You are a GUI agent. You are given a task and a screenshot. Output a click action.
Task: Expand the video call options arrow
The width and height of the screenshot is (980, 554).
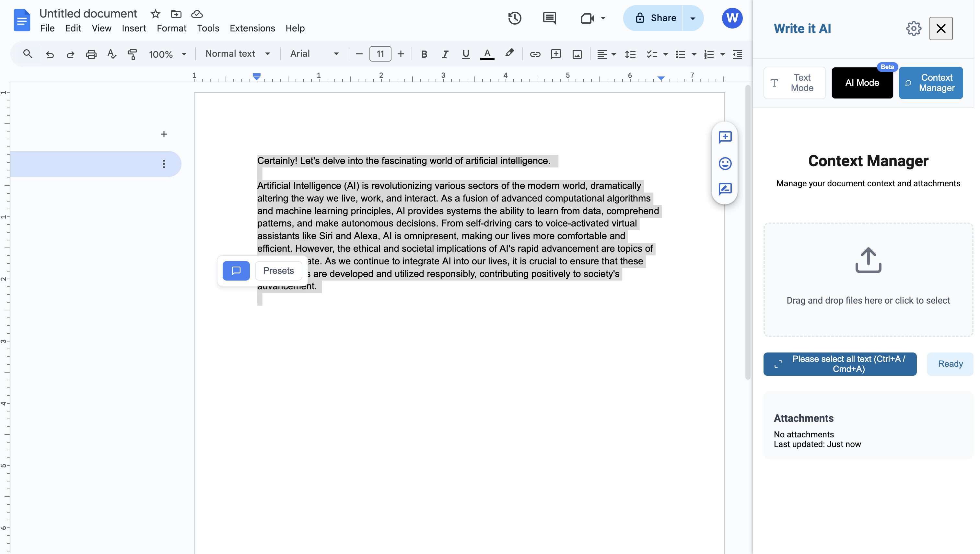[603, 18]
